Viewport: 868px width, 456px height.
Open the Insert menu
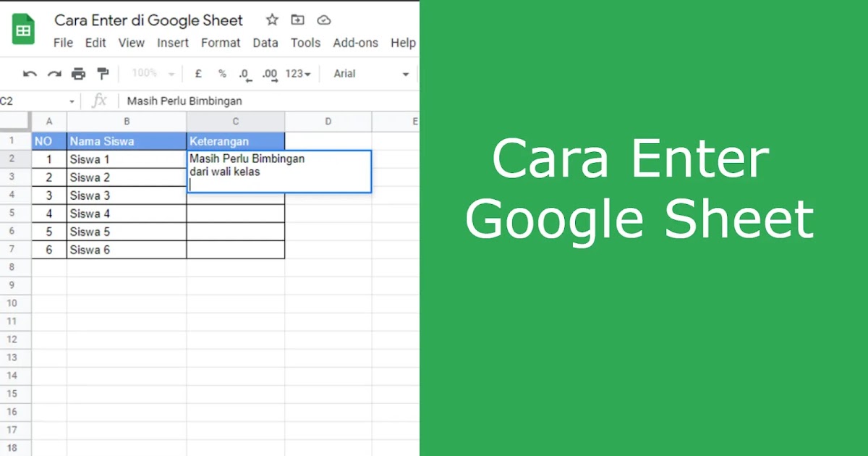pos(173,43)
